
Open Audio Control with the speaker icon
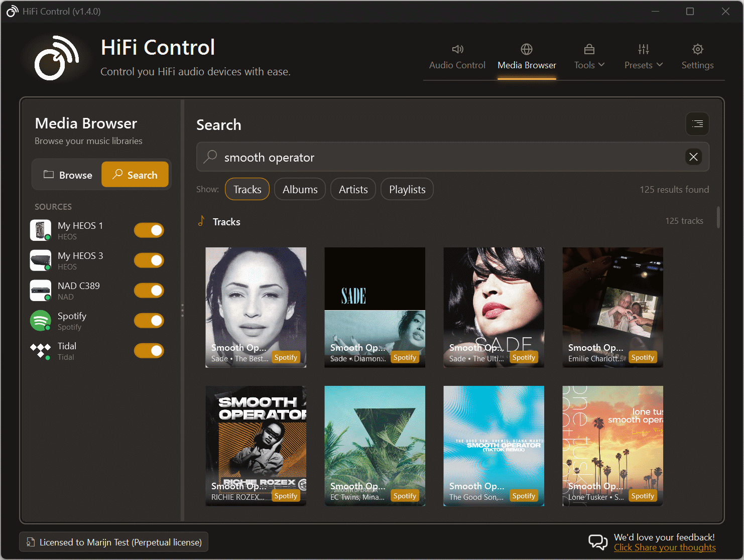point(457,49)
